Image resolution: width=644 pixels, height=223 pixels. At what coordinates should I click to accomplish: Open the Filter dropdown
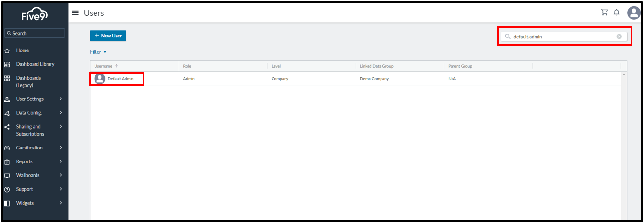[x=98, y=52]
